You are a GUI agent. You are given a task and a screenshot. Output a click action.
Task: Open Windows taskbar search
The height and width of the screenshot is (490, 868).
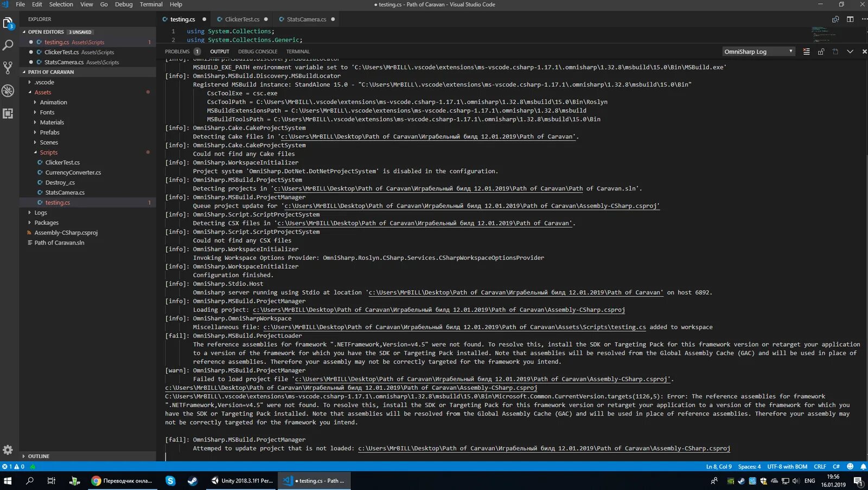coord(30,481)
